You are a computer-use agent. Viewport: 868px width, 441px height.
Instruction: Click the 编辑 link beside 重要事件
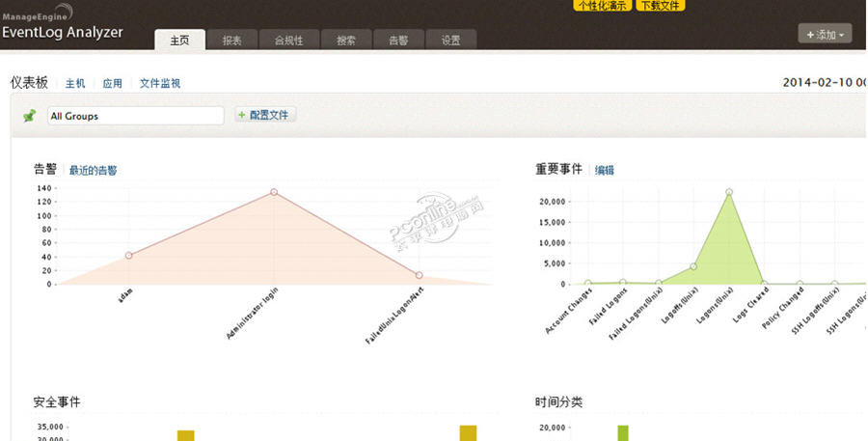pos(605,171)
